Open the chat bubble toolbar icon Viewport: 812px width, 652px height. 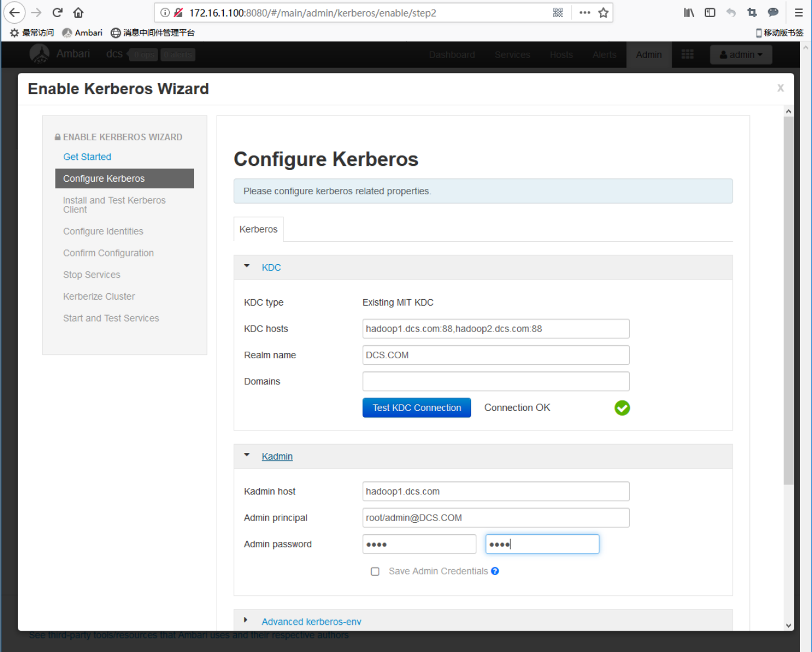773,12
